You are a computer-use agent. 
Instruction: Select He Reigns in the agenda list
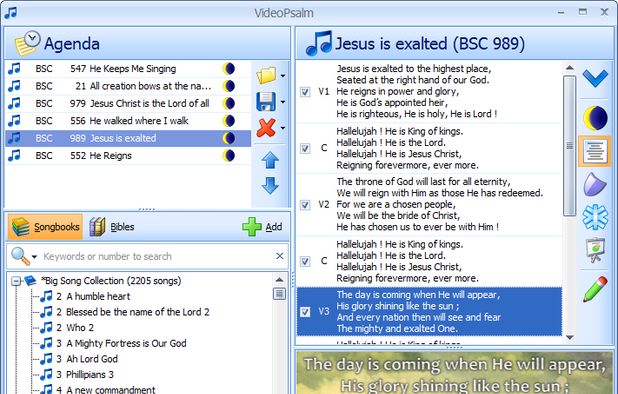[128, 156]
